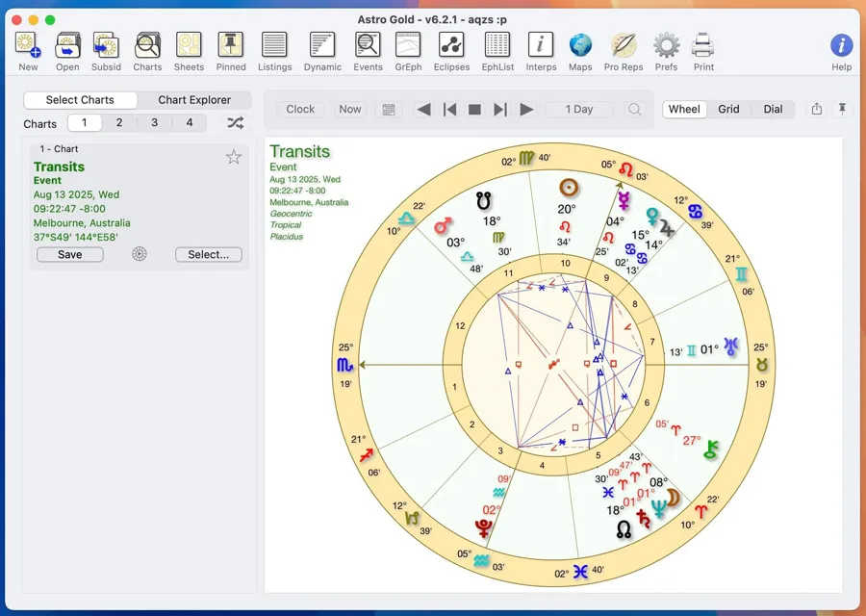Open the 1 Day step interval dropdown
Screen dimensions: 866x616
pos(579,110)
